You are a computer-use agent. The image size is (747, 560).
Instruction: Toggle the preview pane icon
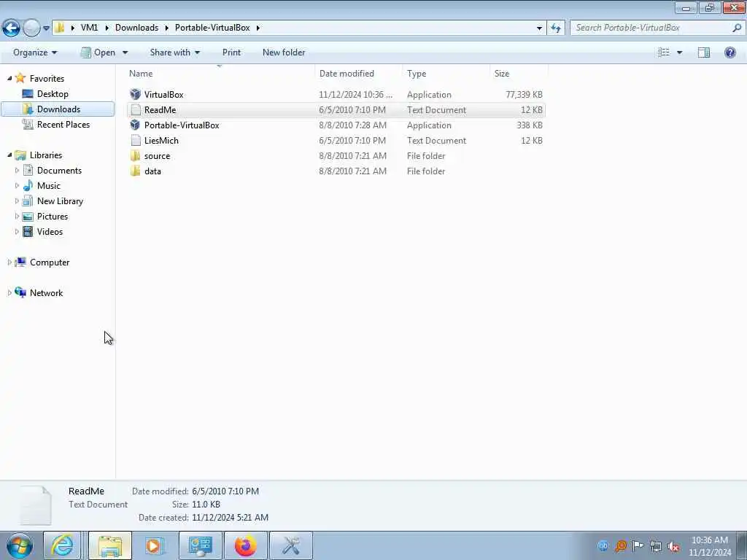pyautogui.click(x=704, y=52)
